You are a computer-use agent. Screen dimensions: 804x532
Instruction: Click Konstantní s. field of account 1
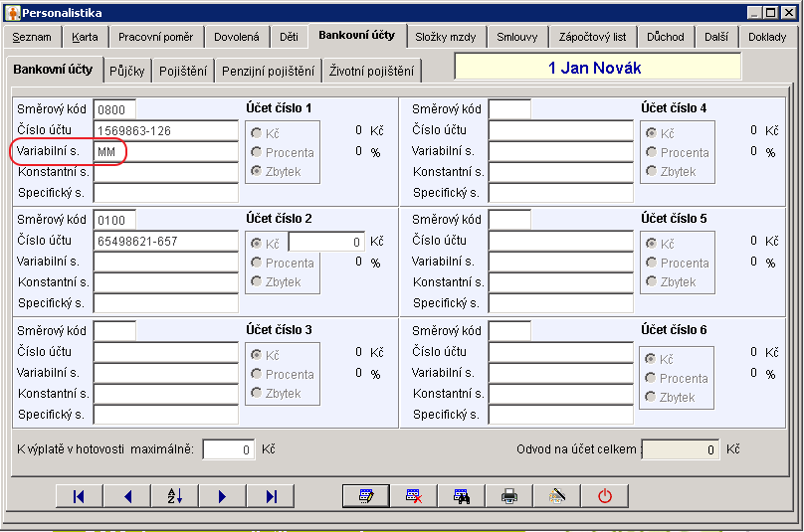[166, 173]
